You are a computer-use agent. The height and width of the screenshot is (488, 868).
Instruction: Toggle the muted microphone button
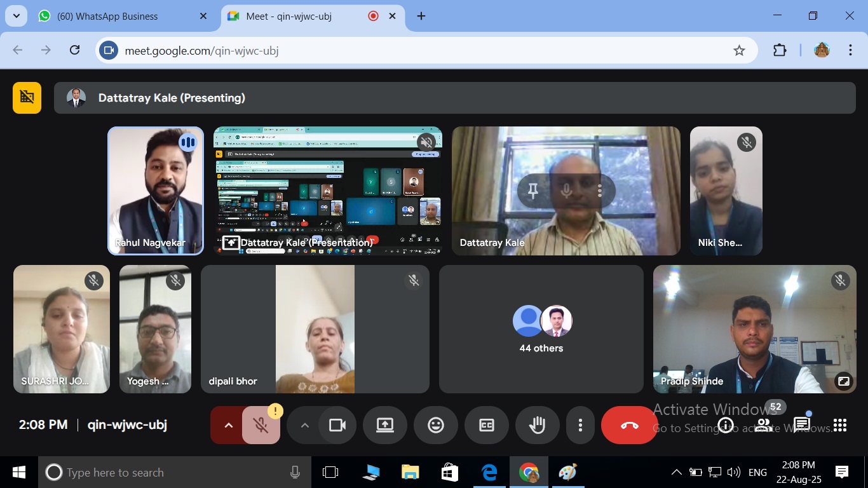[261, 425]
